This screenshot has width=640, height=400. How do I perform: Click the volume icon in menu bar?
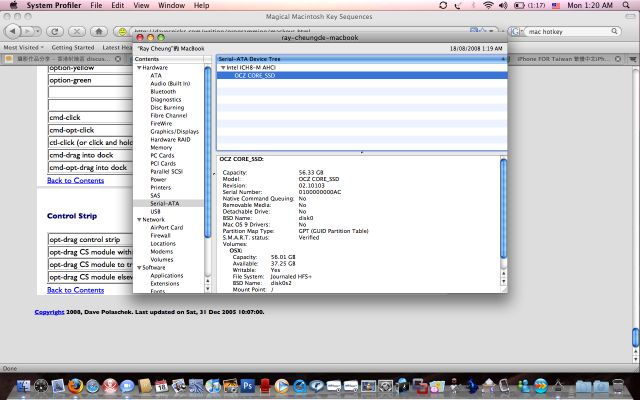[x=503, y=5]
